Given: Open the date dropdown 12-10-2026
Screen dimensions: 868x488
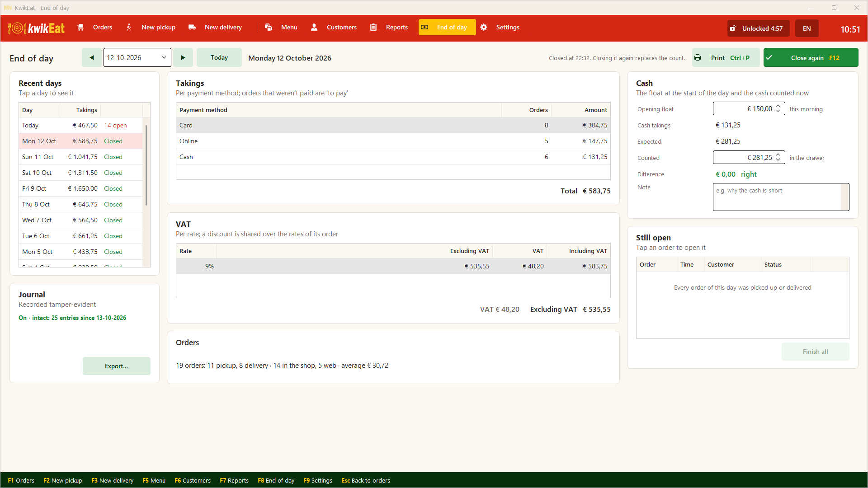Looking at the screenshot, I should [x=137, y=57].
